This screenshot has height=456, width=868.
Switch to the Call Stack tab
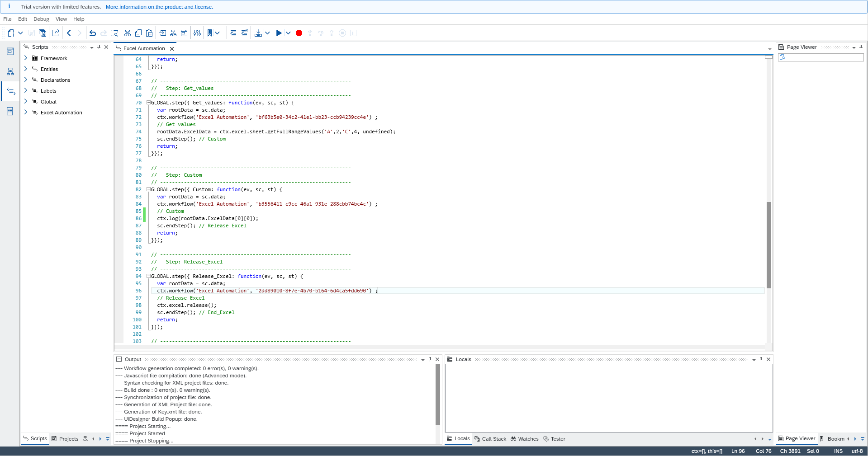[490, 439]
